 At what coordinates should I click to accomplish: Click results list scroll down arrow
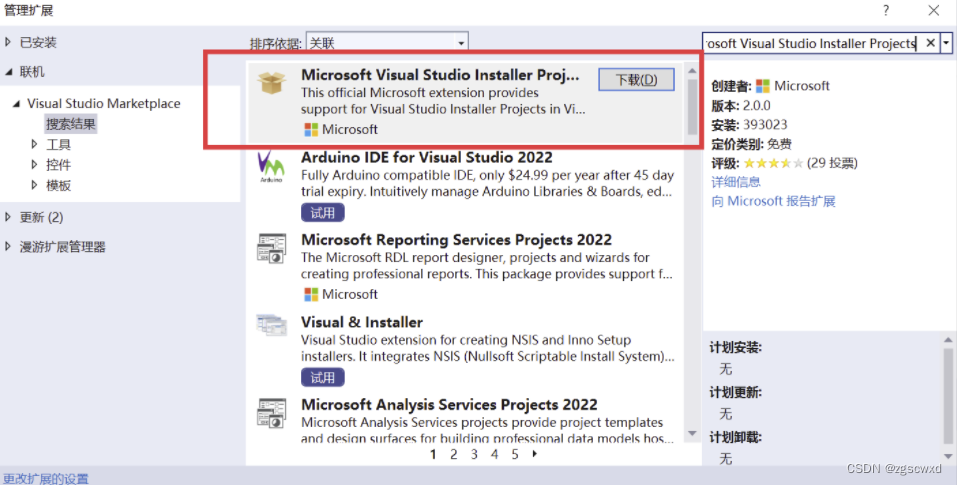692,434
